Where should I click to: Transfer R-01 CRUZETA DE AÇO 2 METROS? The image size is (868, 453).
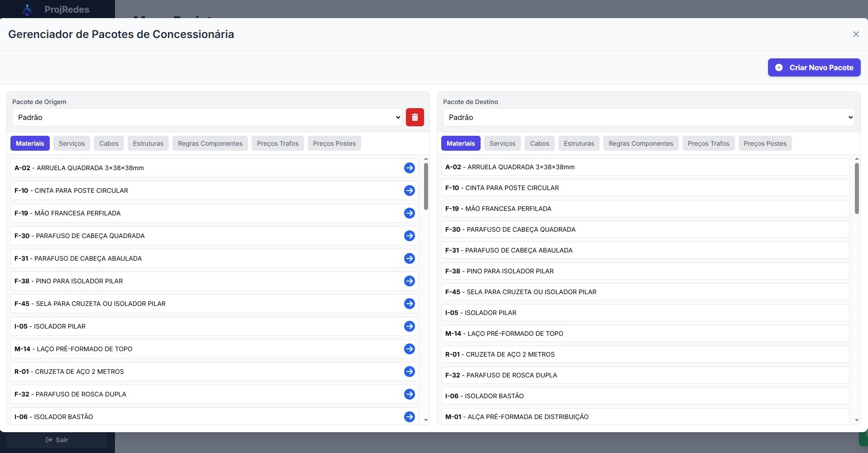point(409,372)
